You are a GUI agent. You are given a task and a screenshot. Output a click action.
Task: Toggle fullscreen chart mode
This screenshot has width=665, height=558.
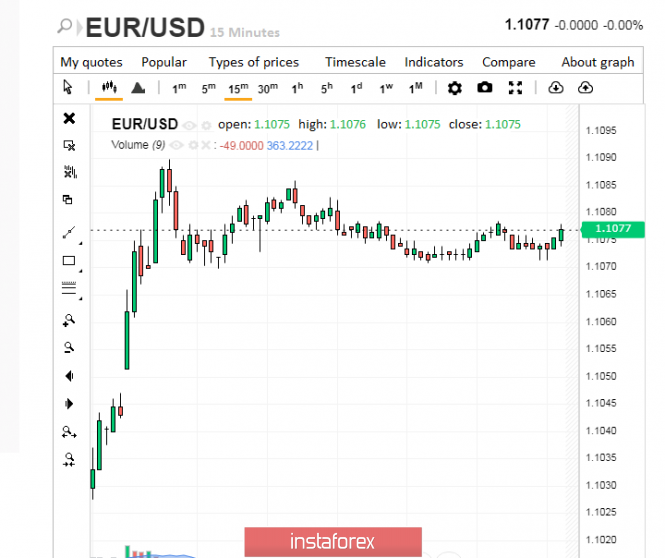(x=515, y=88)
